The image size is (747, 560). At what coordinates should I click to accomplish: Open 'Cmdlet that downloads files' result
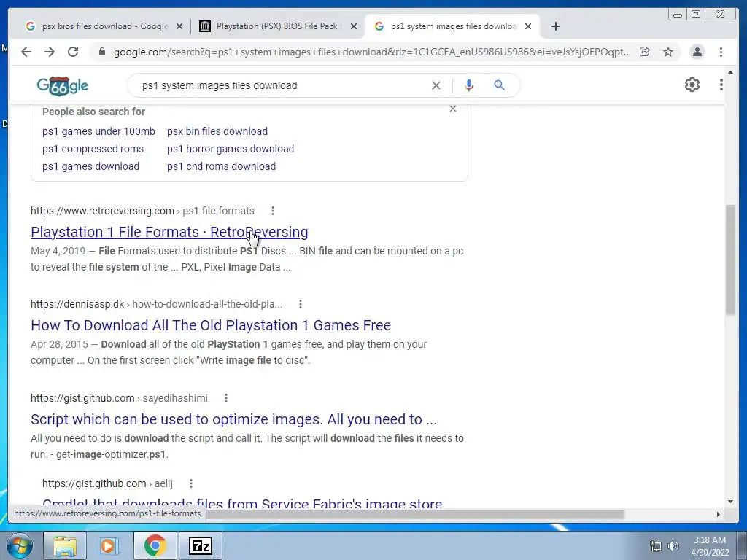pos(242,502)
